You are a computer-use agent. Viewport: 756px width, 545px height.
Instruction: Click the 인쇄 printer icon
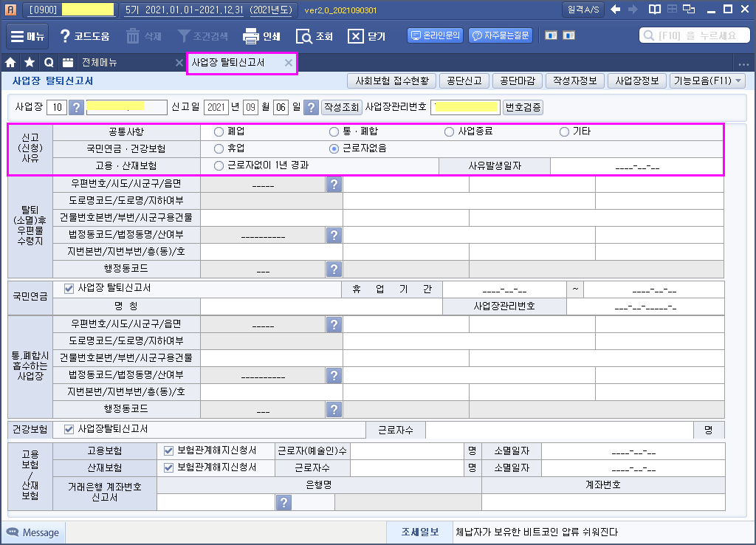[251, 35]
